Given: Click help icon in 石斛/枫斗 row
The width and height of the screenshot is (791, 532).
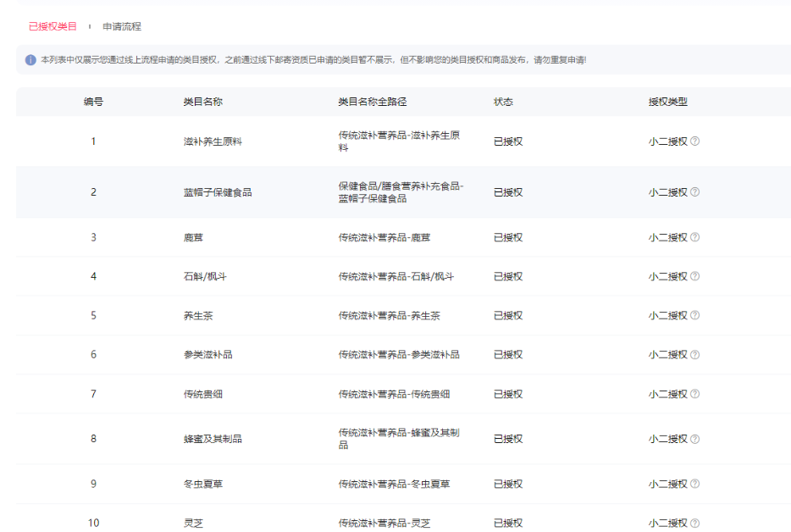Looking at the screenshot, I should (694, 276).
